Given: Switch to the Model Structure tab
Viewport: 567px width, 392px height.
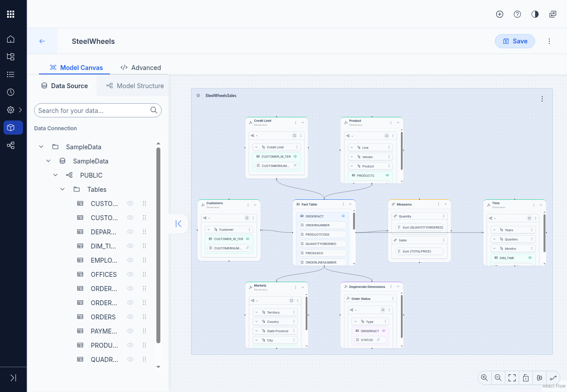Looking at the screenshot, I should [x=135, y=86].
